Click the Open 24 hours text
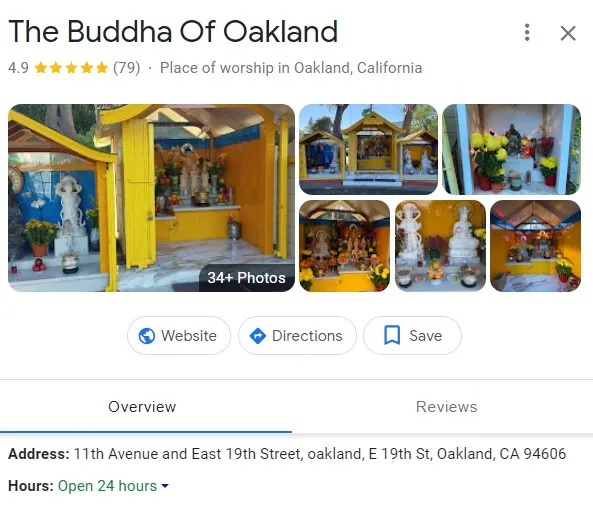 107,486
